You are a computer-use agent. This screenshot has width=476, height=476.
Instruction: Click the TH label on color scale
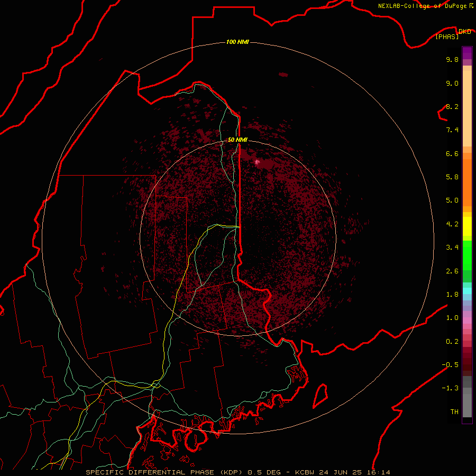click(454, 412)
